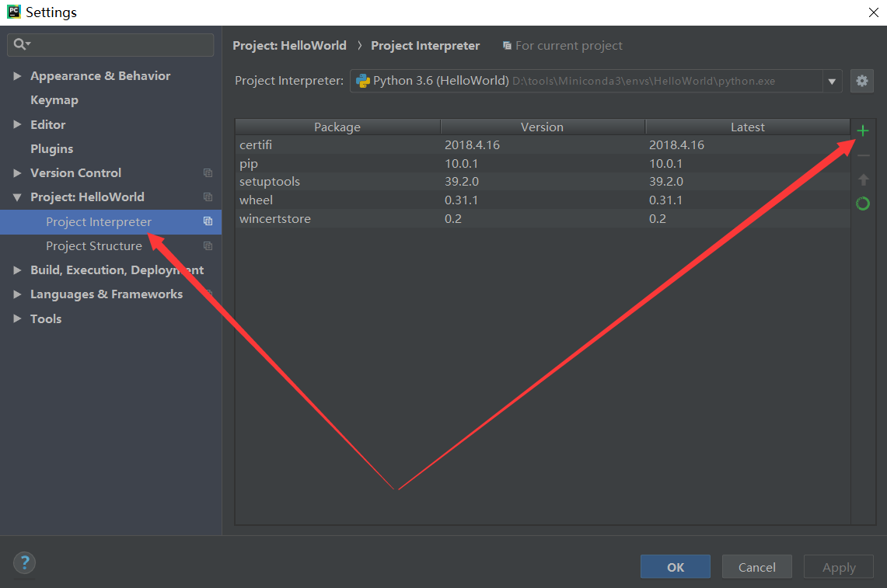Confirm settings by clicking OK
Screen dimensions: 887x588
pos(675,566)
